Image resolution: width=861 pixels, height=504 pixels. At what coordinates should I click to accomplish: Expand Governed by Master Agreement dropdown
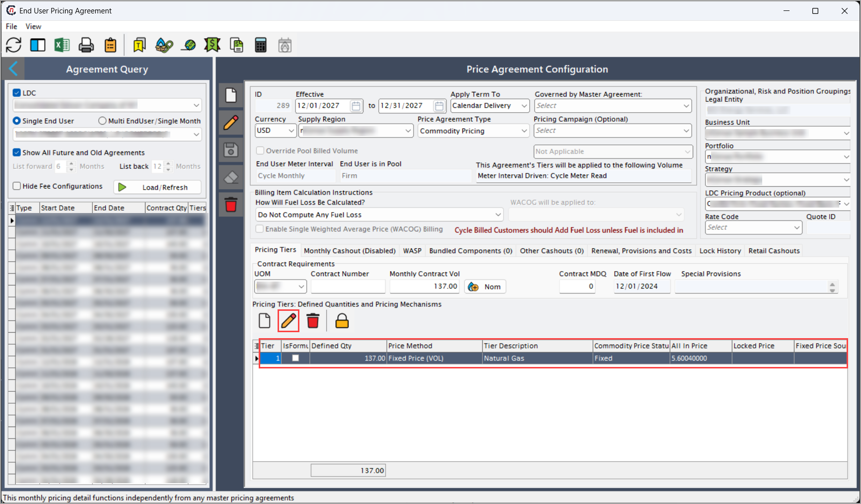(x=686, y=106)
